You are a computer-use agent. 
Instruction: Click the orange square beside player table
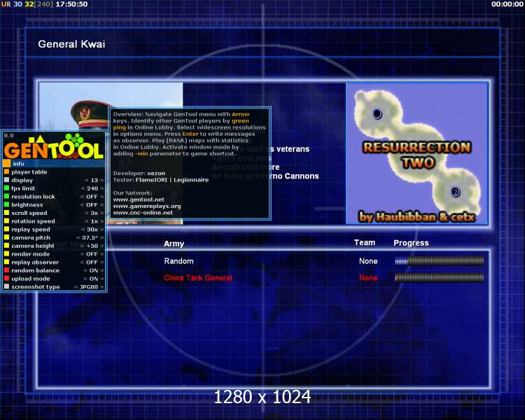pyautogui.click(x=6, y=171)
